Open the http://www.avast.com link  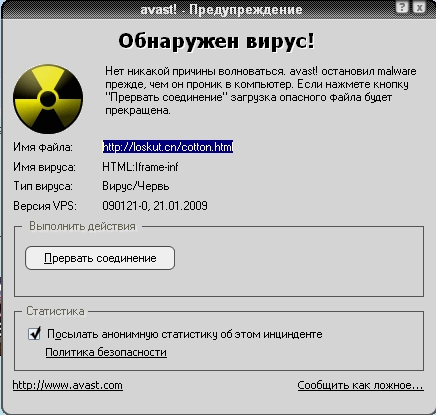pos(68,385)
